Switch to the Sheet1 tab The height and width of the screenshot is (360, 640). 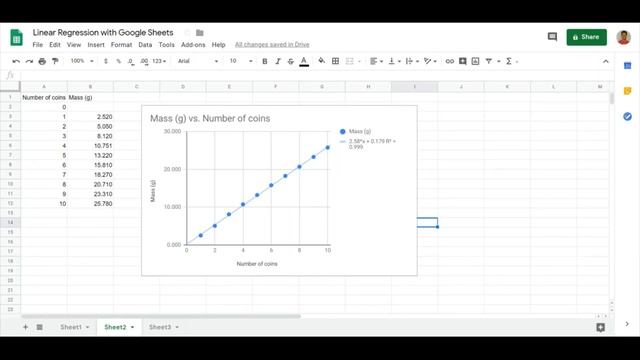(71, 327)
